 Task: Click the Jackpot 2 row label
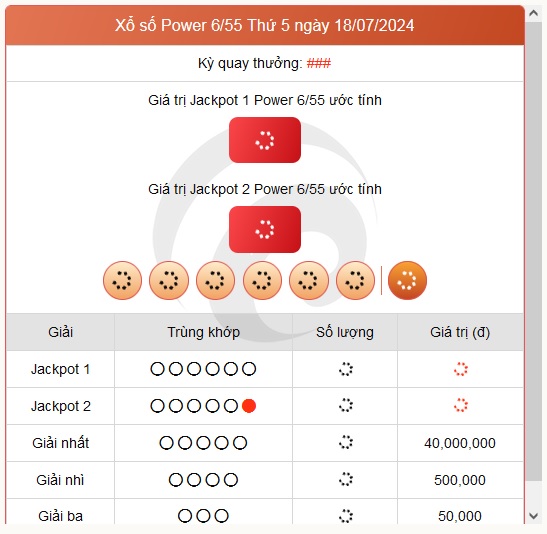pos(60,406)
